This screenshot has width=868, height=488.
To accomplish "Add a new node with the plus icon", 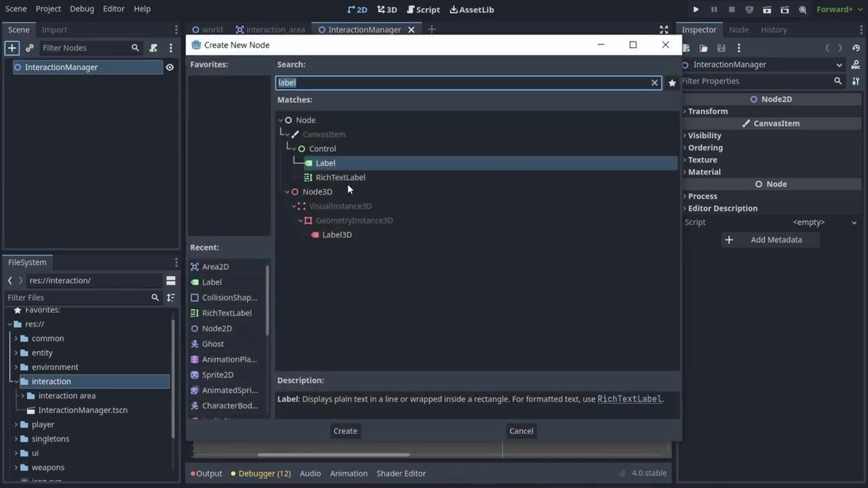I will pyautogui.click(x=12, y=48).
